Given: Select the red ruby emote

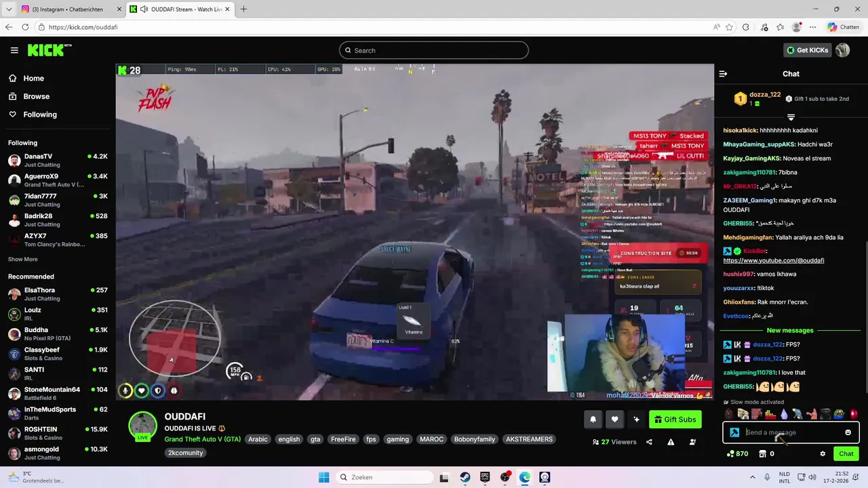Looking at the screenshot, I should 854,413.
